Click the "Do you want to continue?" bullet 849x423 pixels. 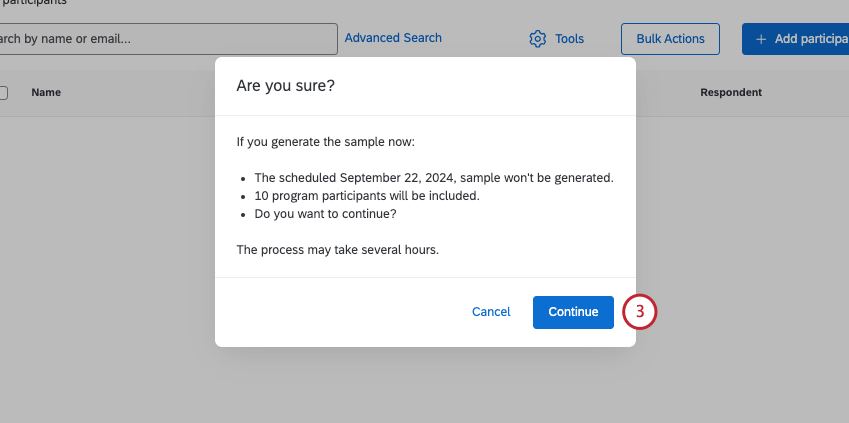(x=325, y=214)
